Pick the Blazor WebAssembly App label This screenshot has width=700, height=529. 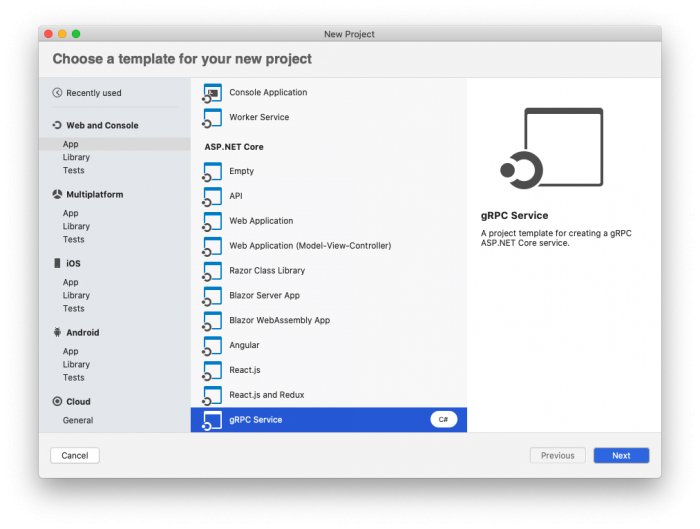pyautogui.click(x=279, y=321)
